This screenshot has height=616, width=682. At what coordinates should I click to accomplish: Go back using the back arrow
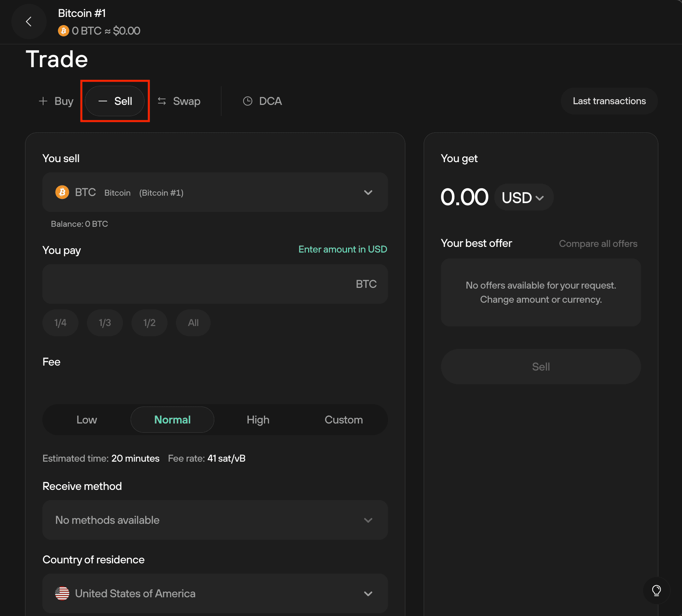(29, 22)
